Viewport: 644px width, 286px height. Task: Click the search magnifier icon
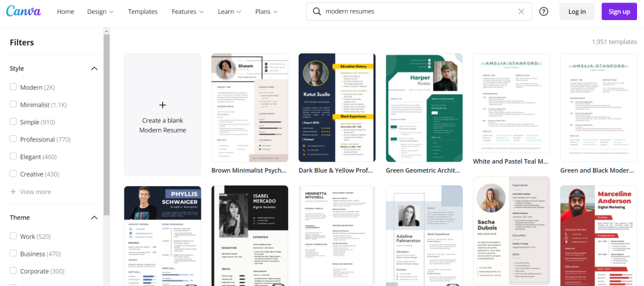pyautogui.click(x=316, y=11)
